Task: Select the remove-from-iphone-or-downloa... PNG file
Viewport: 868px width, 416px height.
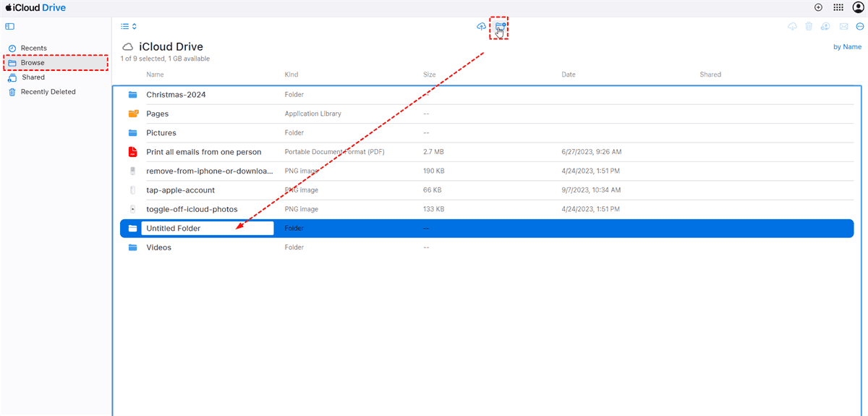Action: pyautogui.click(x=487, y=171)
